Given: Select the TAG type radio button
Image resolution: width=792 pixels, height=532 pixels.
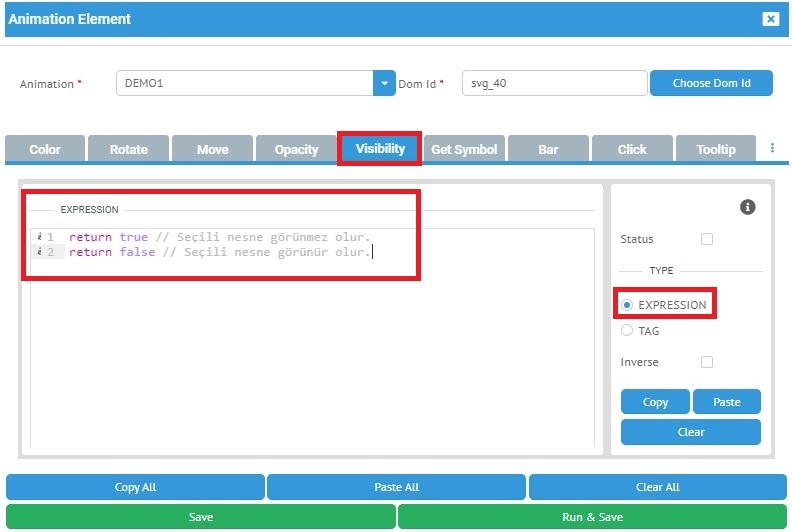Looking at the screenshot, I should [x=627, y=331].
